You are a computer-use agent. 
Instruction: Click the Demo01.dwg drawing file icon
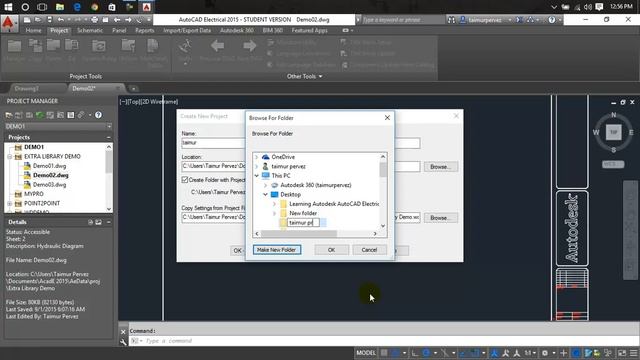[27, 166]
